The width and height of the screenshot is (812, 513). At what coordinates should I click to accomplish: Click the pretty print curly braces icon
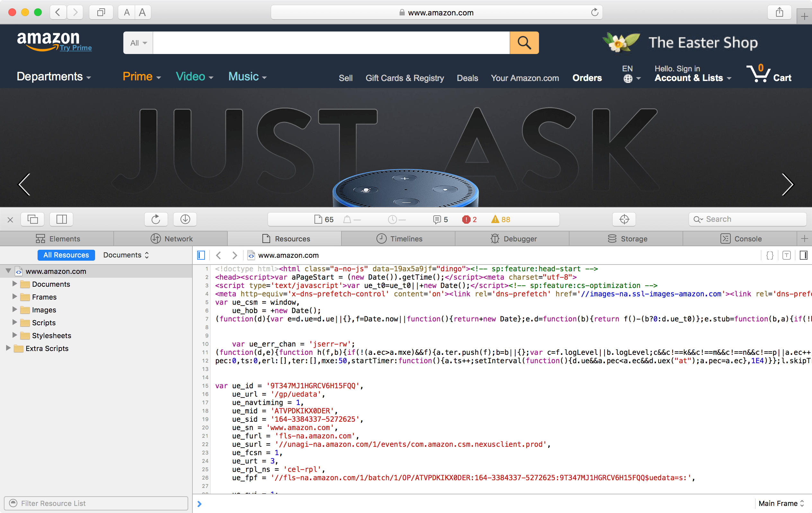point(770,256)
